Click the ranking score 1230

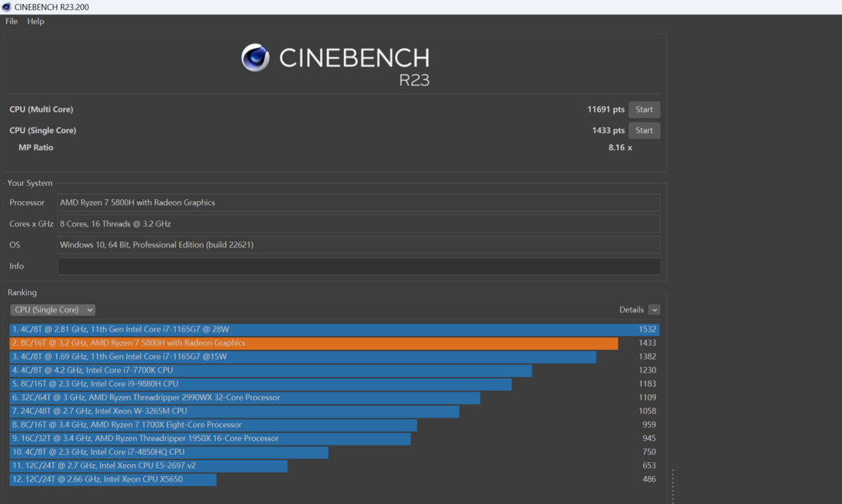647,370
